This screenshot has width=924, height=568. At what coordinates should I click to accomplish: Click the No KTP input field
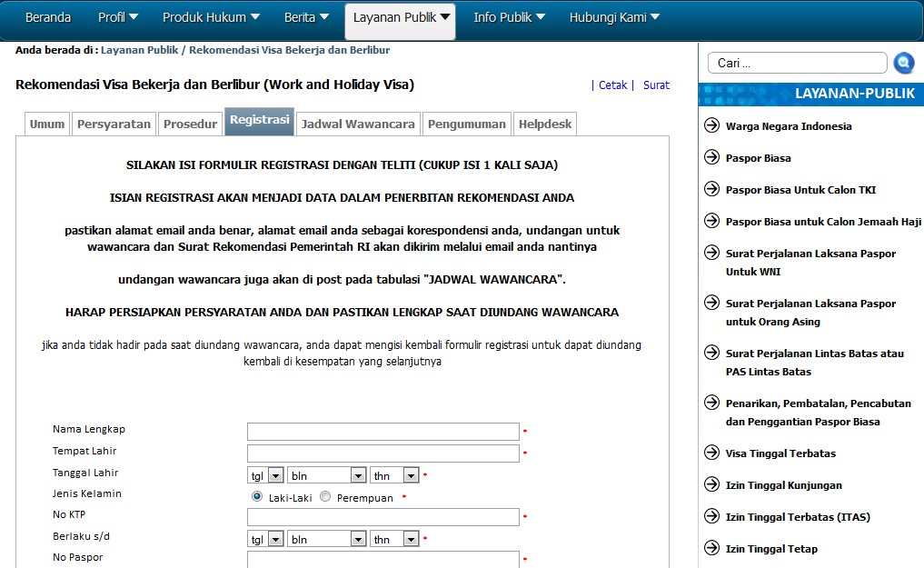coord(383,517)
